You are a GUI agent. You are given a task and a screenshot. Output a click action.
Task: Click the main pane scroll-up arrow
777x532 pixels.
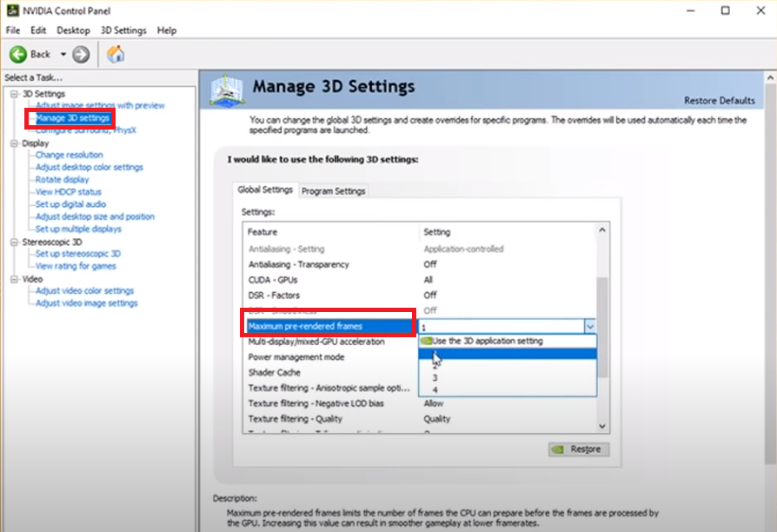point(770,78)
